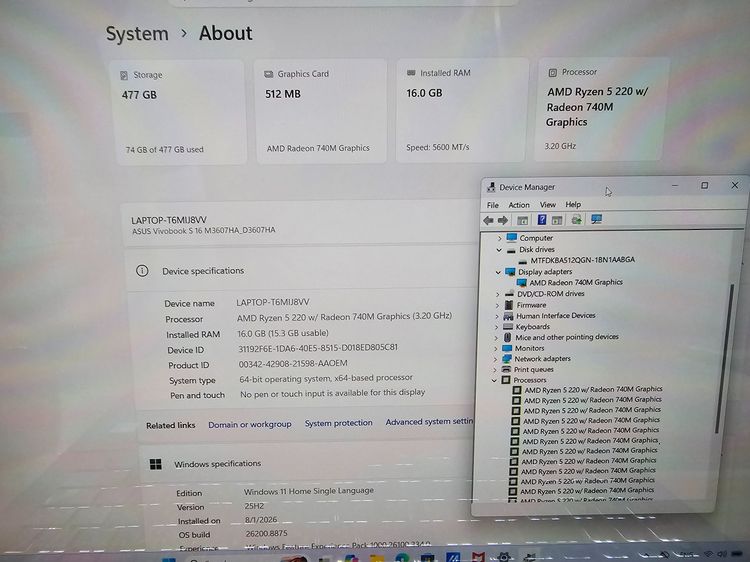Click the text "Speed: 5600 MT/s"
Screen dimensions: 750x562
pos(438,148)
